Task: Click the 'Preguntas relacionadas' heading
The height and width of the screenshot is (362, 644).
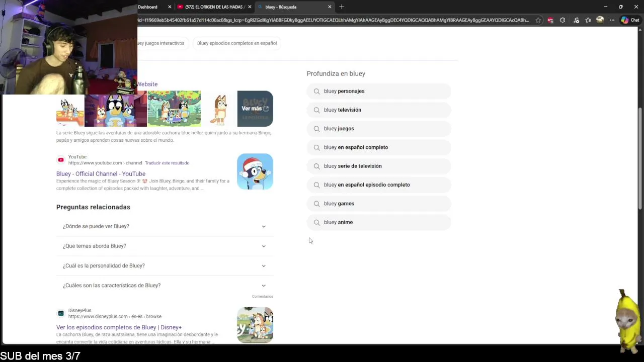Action: pyautogui.click(x=93, y=207)
